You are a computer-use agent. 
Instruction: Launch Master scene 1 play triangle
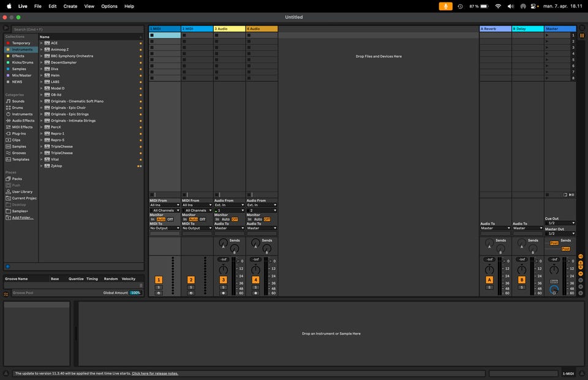pyautogui.click(x=547, y=35)
